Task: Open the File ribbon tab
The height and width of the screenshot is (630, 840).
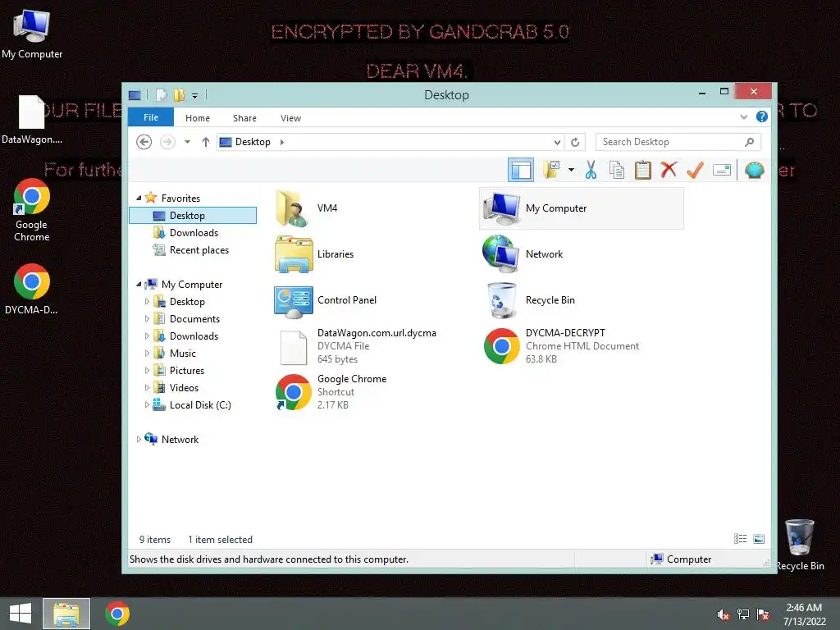Action: click(151, 117)
